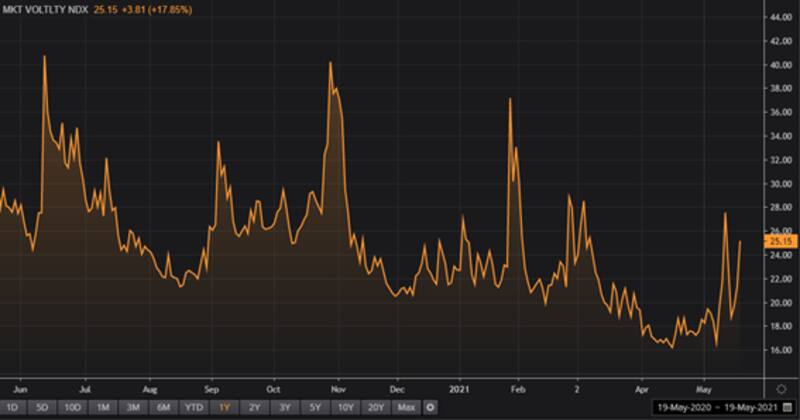Click the date range field 19-May-2020

(681, 407)
